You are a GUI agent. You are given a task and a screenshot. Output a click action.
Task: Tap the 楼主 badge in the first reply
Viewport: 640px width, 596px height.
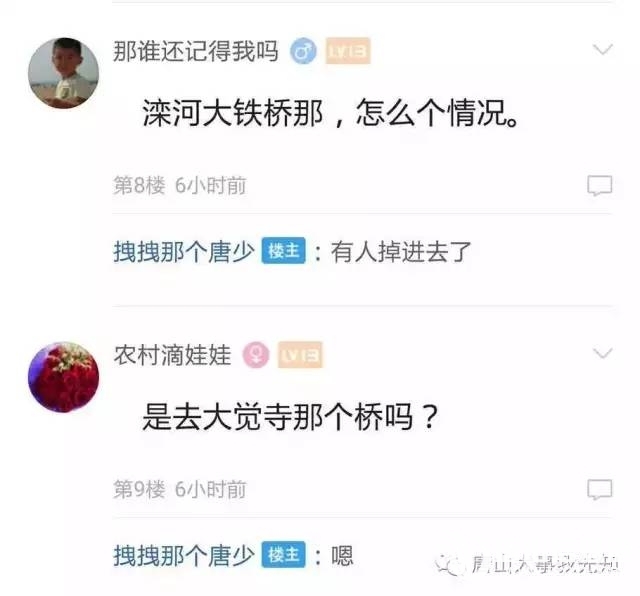click(283, 251)
